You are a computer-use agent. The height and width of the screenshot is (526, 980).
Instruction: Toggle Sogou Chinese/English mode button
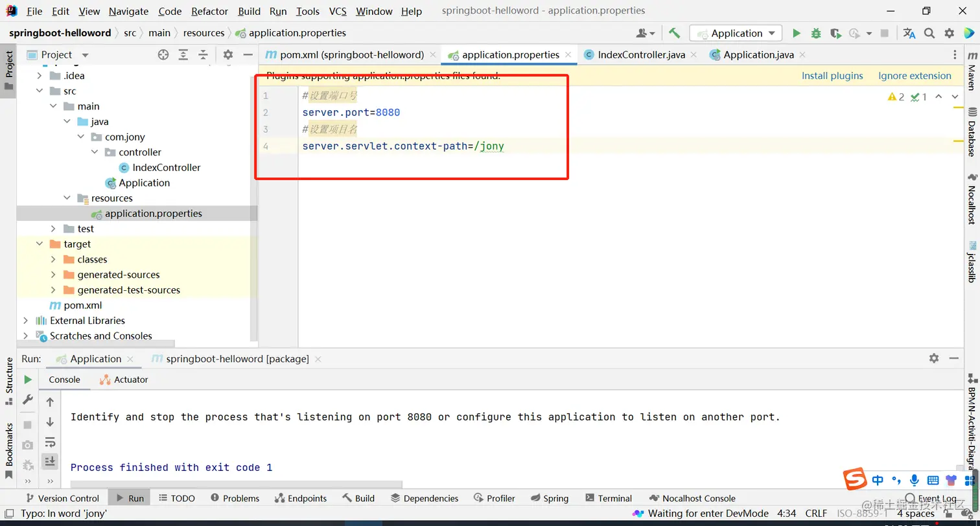[878, 480]
